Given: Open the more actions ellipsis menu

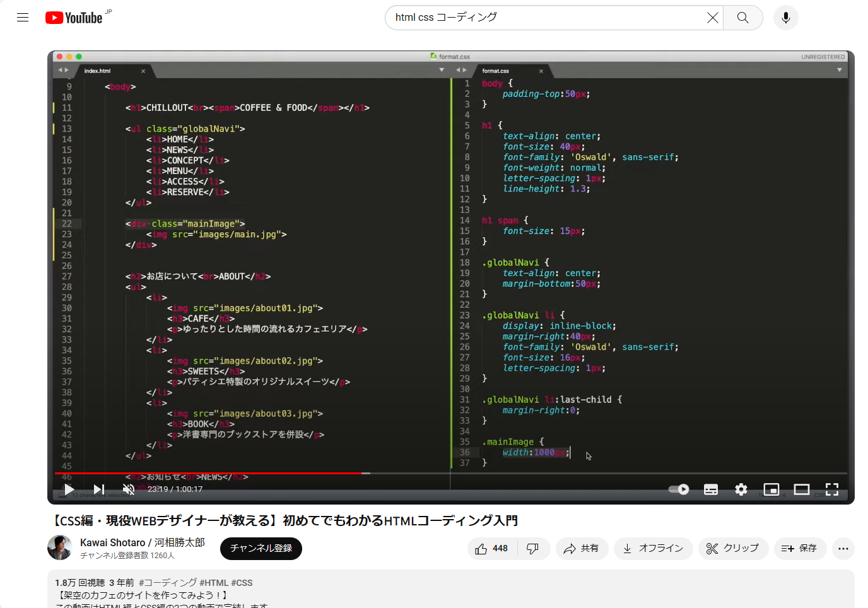Looking at the screenshot, I should click(843, 548).
